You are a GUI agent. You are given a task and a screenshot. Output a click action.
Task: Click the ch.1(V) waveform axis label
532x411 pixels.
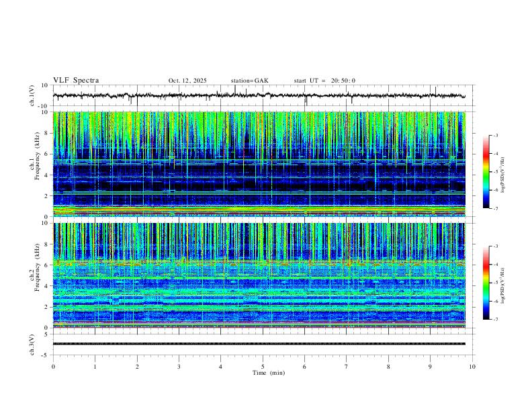pyautogui.click(x=32, y=95)
